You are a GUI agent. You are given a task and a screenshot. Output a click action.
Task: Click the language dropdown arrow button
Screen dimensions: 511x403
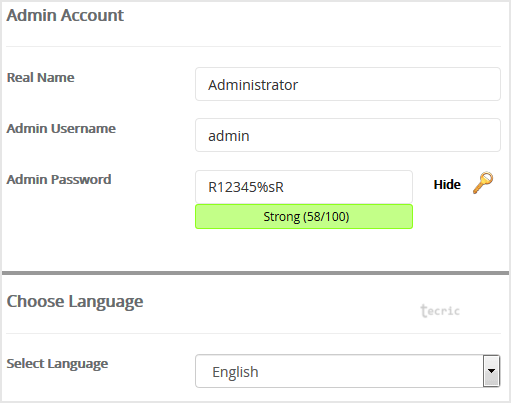point(491,371)
